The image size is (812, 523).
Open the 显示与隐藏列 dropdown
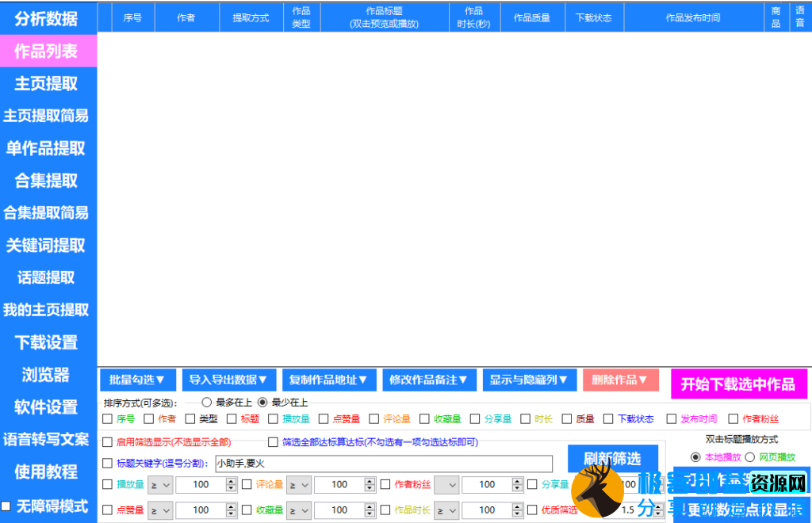pos(529,380)
